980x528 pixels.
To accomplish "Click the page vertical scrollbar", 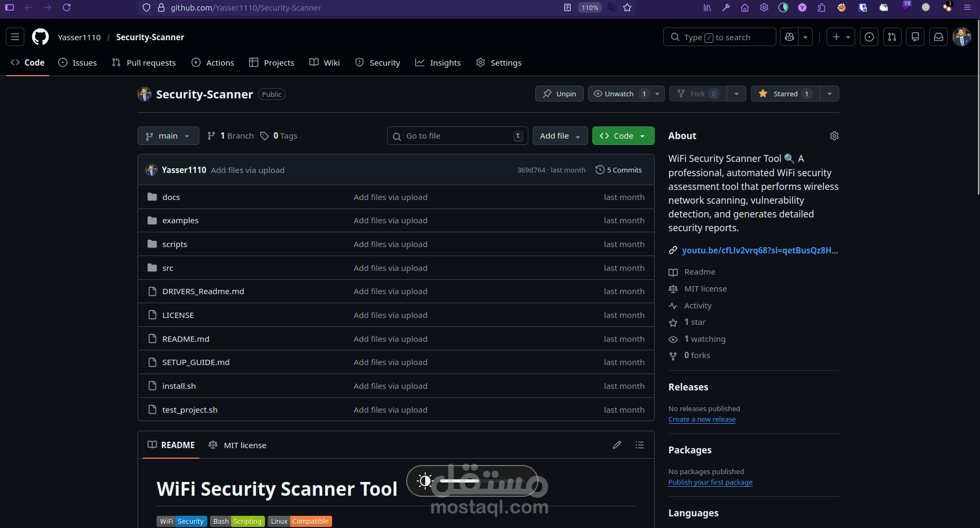I will click(977, 107).
